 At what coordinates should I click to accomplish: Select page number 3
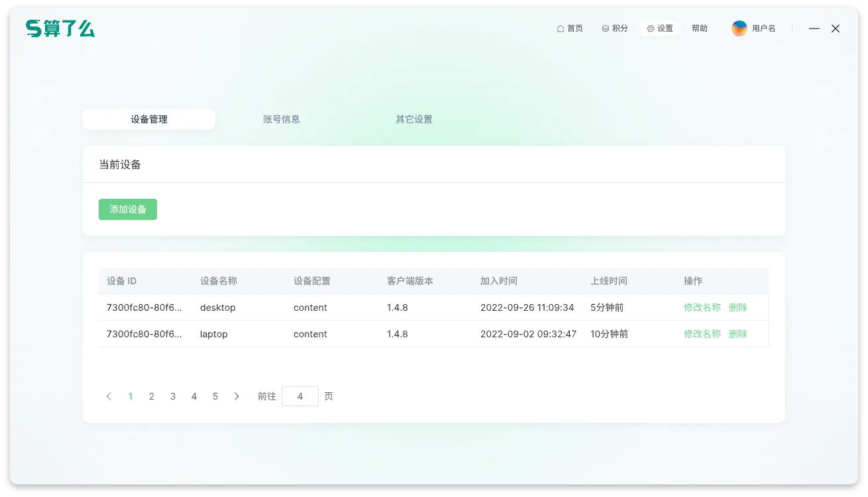[x=173, y=396]
